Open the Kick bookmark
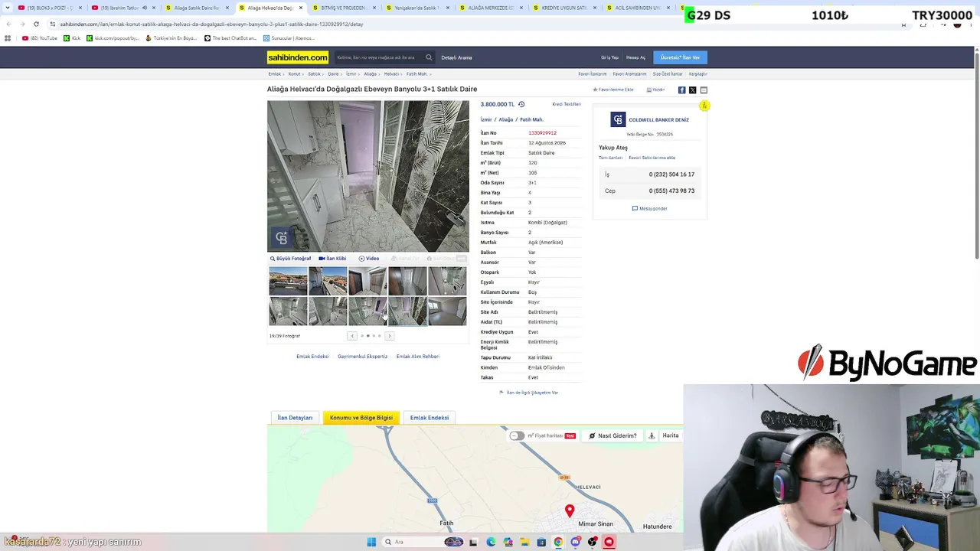 (x=72, y=38)
